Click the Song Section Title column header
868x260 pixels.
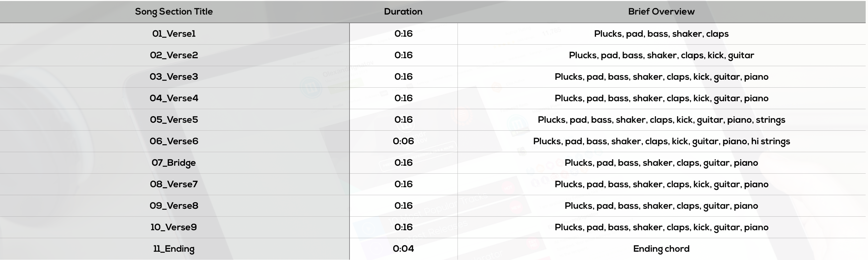click(174, 12)
